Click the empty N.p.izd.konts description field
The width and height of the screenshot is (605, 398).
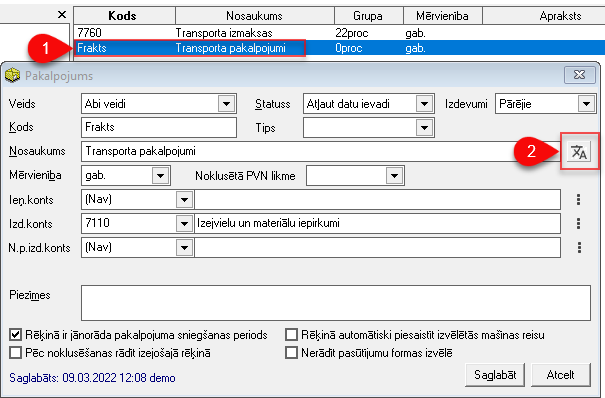377,247
